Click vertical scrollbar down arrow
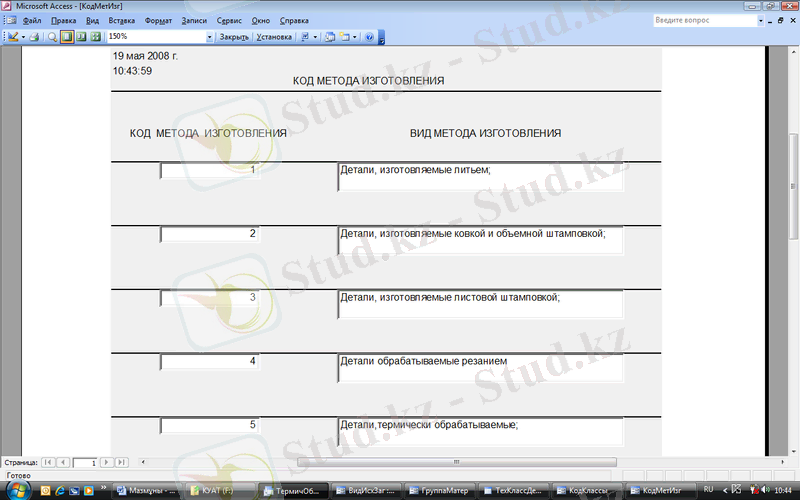Screen dimensions: 800x500 tap(793, 452)
